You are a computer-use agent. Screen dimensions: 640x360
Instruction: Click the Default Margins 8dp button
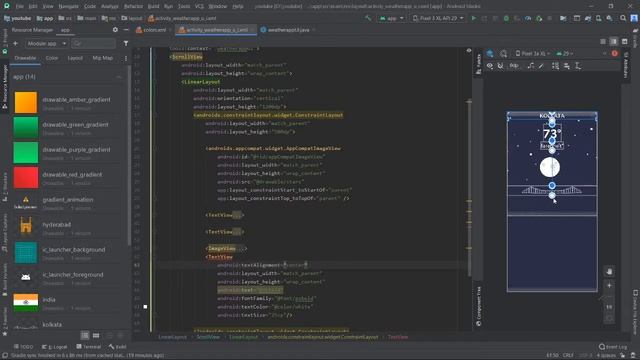tap(514, 66)
